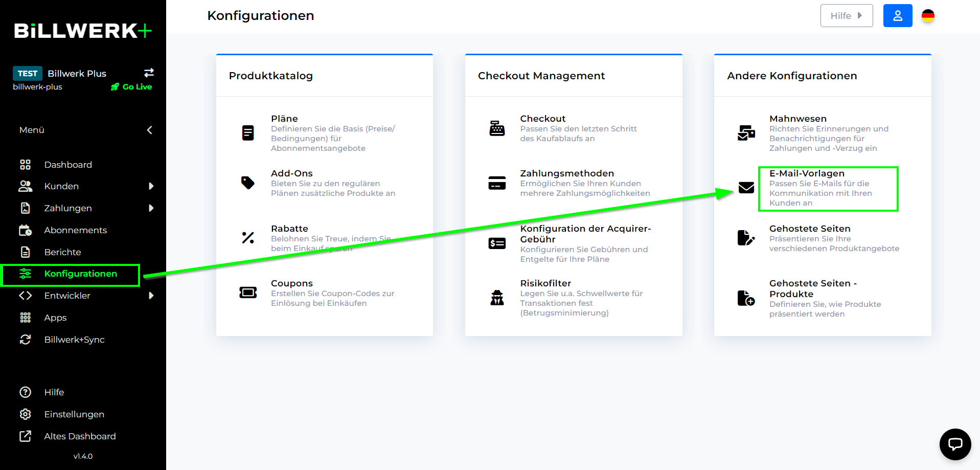Screen dimensions: 980x470
Task: Click the Apps grid icon
Action: coord(25,318)
